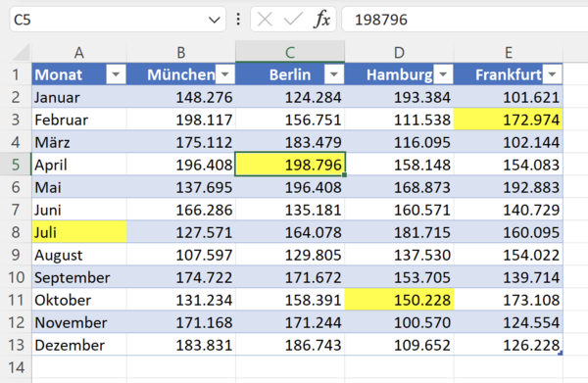
Task: Click Hamburg value 160.571
Action: [x=399, y=209]
